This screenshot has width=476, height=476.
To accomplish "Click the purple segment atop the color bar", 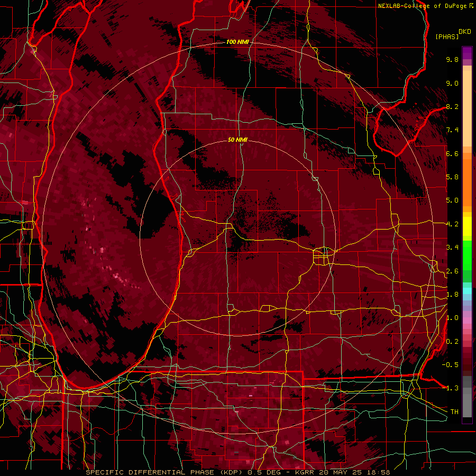I will coord(467,53).
